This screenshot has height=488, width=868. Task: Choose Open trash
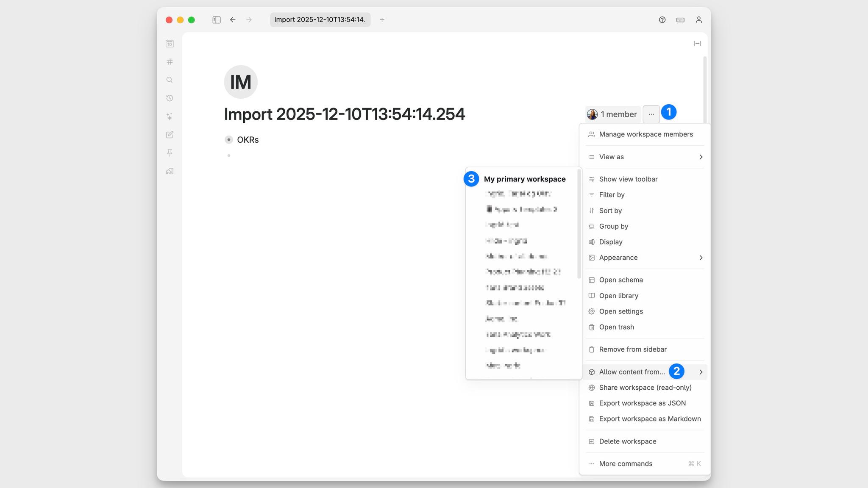click(x=645, y=327)
